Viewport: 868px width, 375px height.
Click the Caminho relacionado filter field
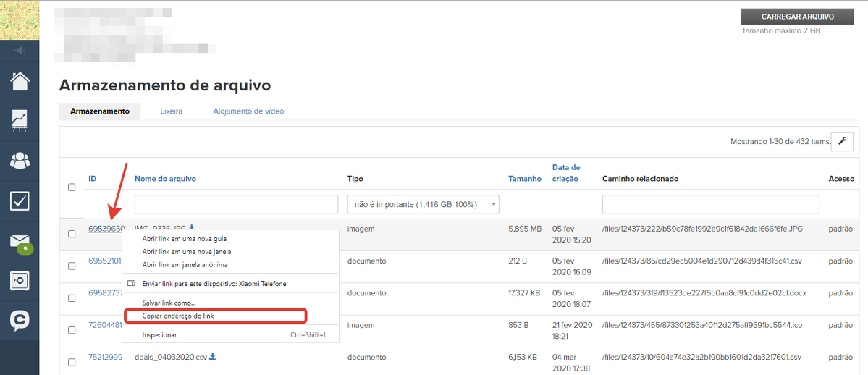[x=710, y=205]
